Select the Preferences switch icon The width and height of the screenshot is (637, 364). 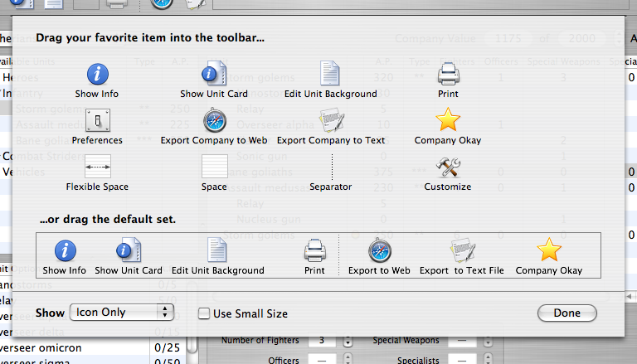click(97, 121)
